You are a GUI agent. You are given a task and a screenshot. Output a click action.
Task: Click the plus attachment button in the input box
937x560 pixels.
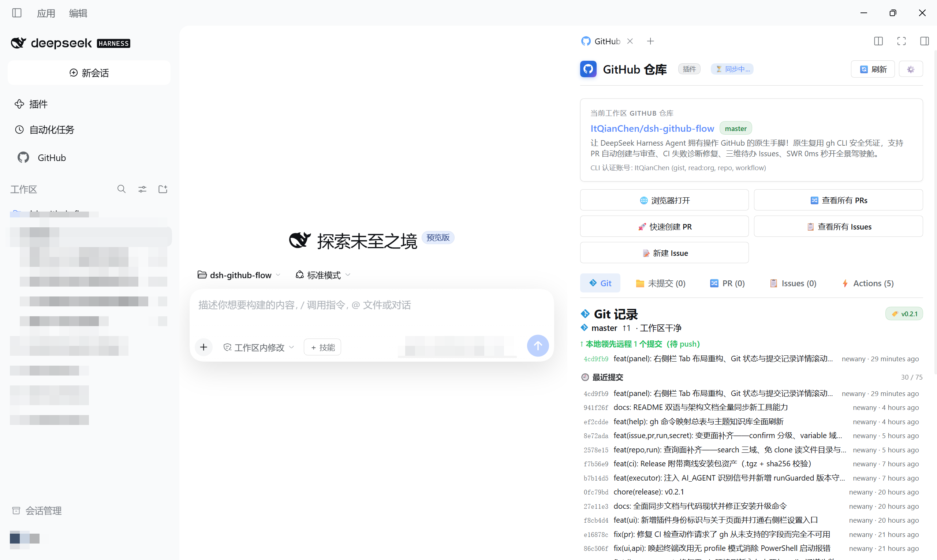point(204,347)
